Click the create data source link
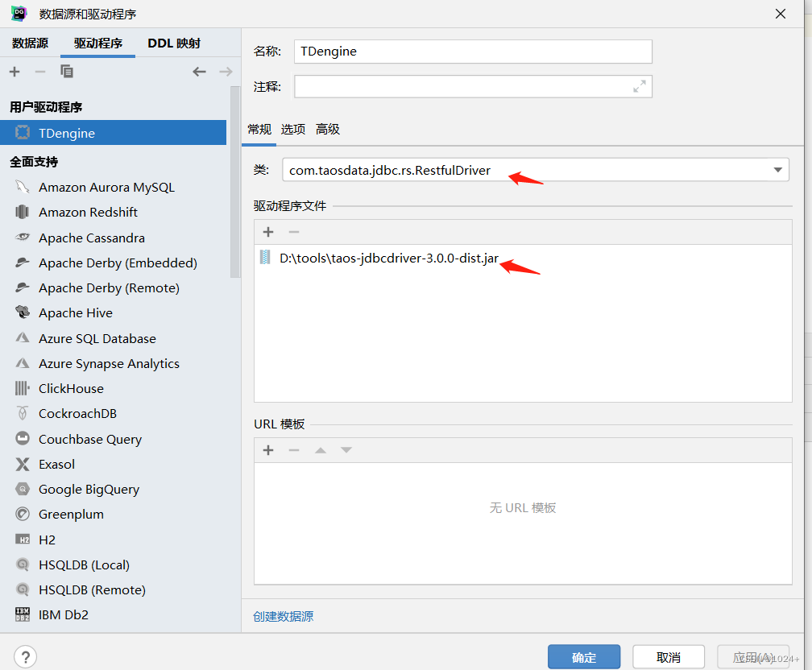This screenshot has height=670, width=812. (x=284, y=616)
